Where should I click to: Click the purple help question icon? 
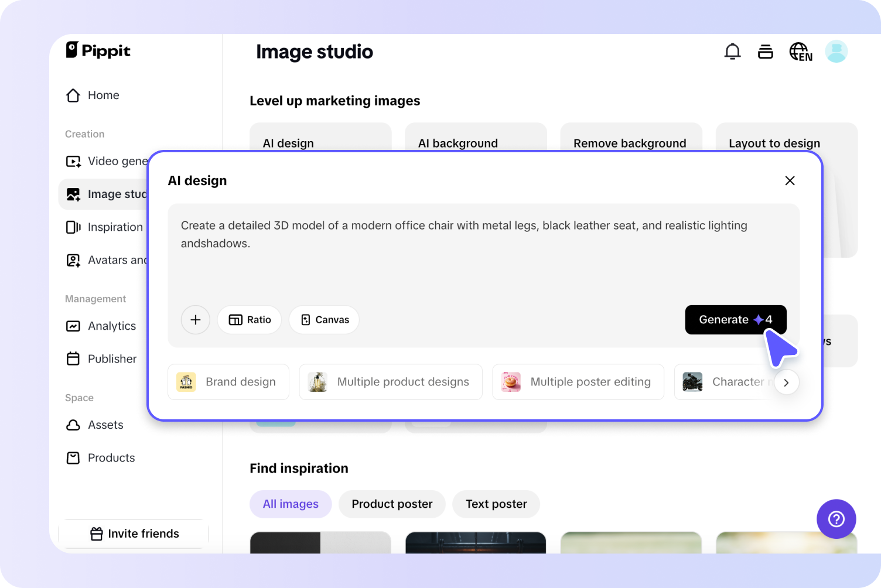pos(836,519)
